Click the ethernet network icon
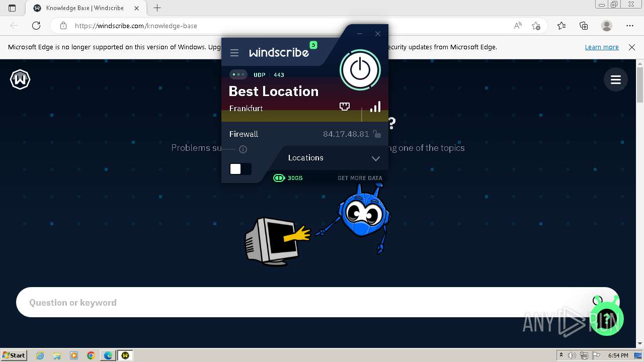Image resolution: width=644 pixels, height=362 pixels. pos(345,106)
